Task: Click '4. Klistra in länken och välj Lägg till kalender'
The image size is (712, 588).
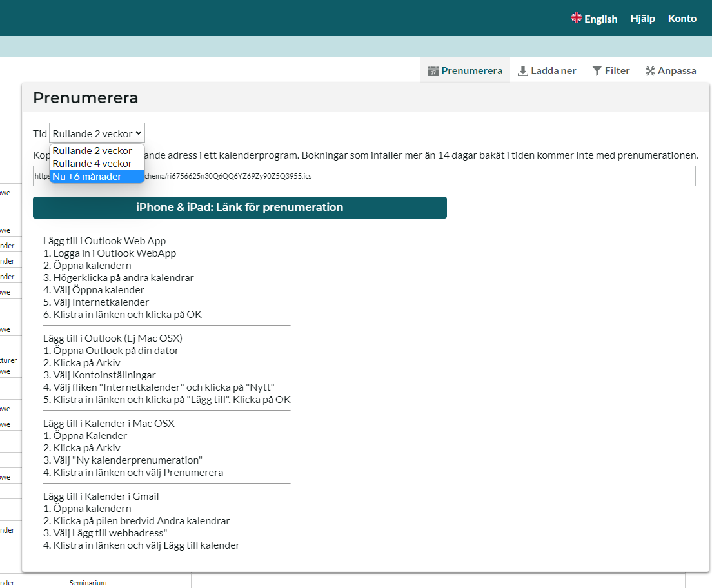Action: [x=141, y=545]
